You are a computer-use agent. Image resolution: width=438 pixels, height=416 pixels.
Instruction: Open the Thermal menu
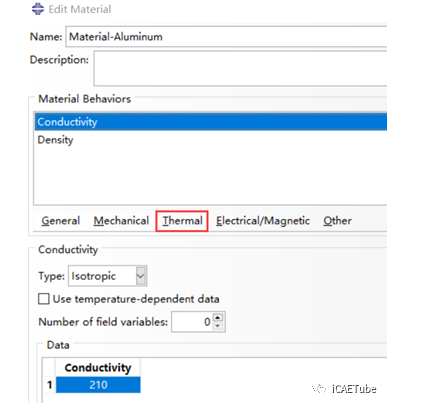click(x=182, y=221)
